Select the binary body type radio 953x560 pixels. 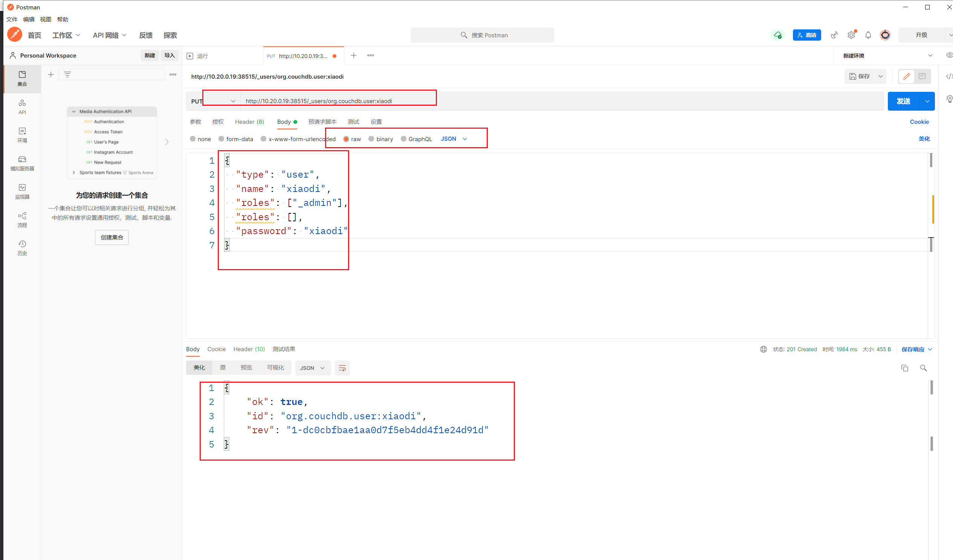[x=371, y=139]
